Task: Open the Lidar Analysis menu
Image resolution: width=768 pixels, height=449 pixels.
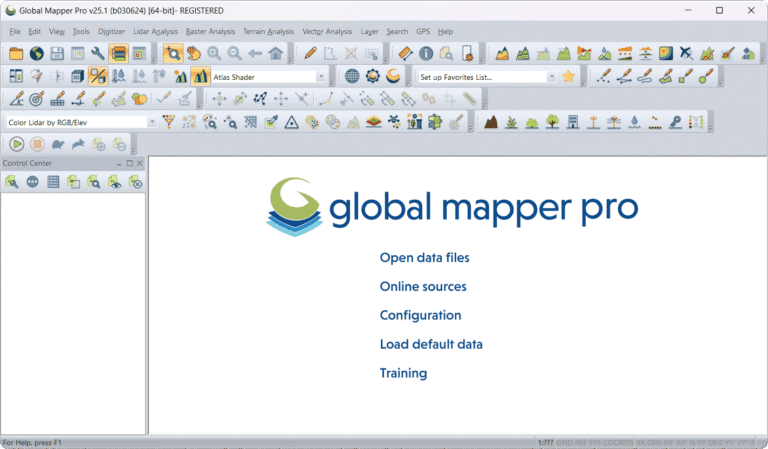Action: [156, 31]
